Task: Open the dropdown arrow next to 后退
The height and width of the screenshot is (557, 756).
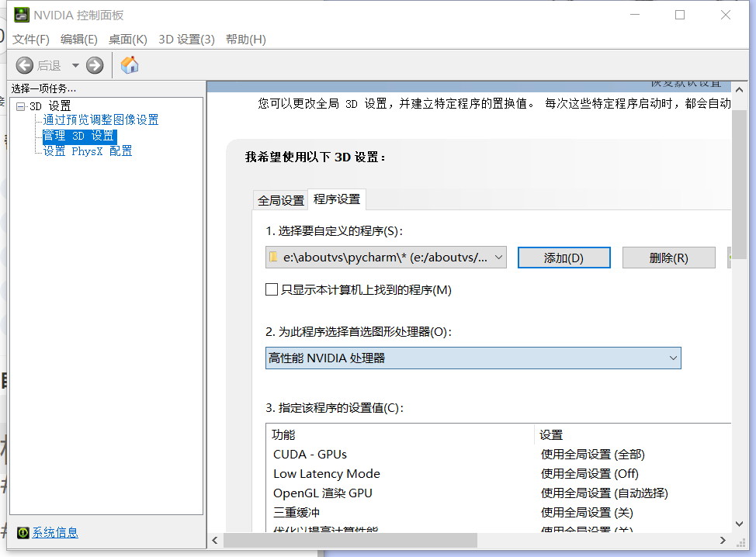Action: click(75, 65)
